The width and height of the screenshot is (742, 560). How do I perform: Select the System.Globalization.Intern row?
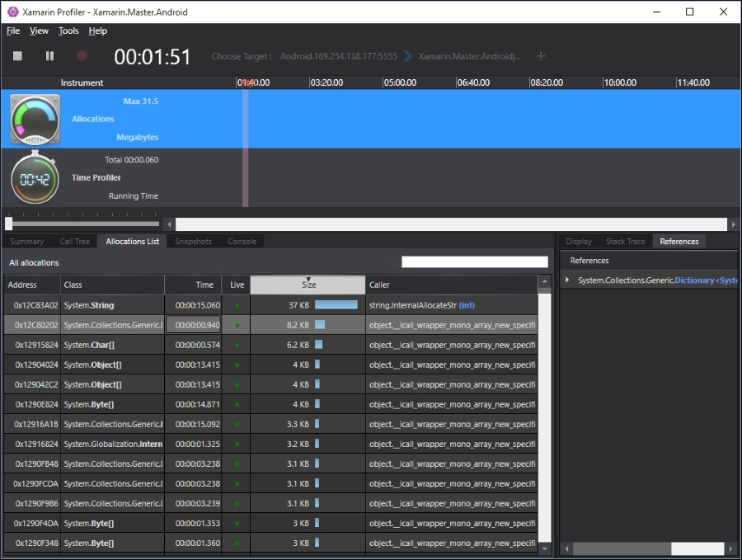coord(270,444)
